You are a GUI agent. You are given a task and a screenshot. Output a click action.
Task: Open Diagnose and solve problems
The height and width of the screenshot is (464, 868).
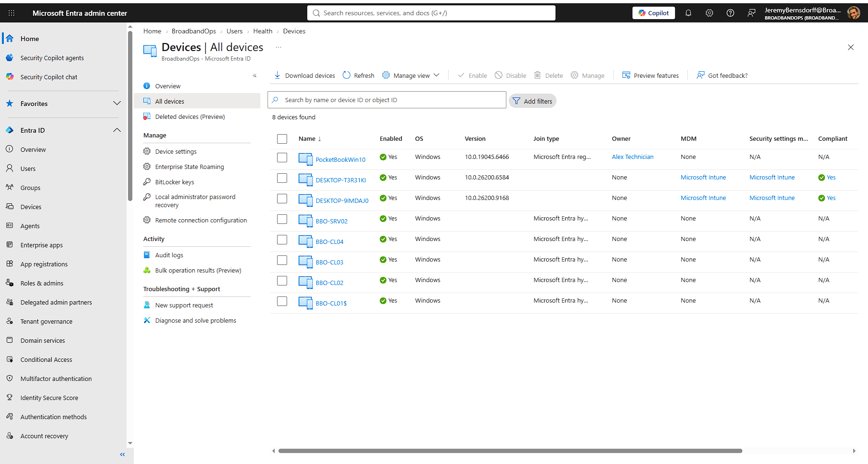(195, 320)
